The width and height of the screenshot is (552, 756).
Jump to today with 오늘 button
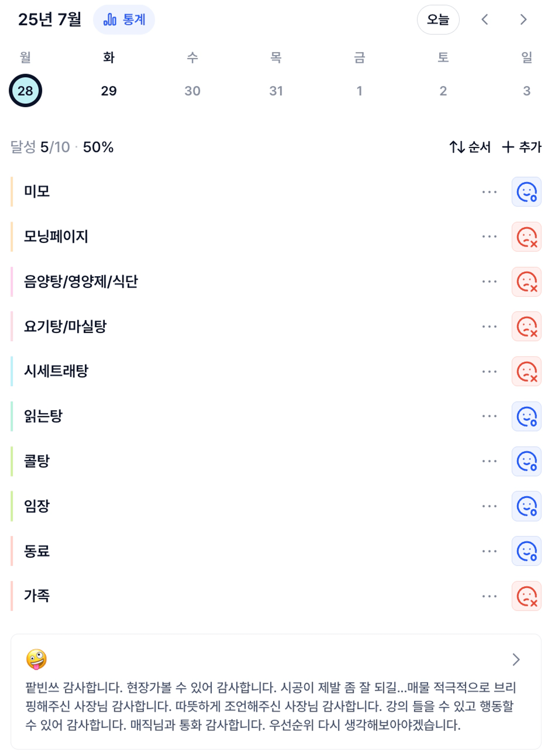click(x=438, y=19)
